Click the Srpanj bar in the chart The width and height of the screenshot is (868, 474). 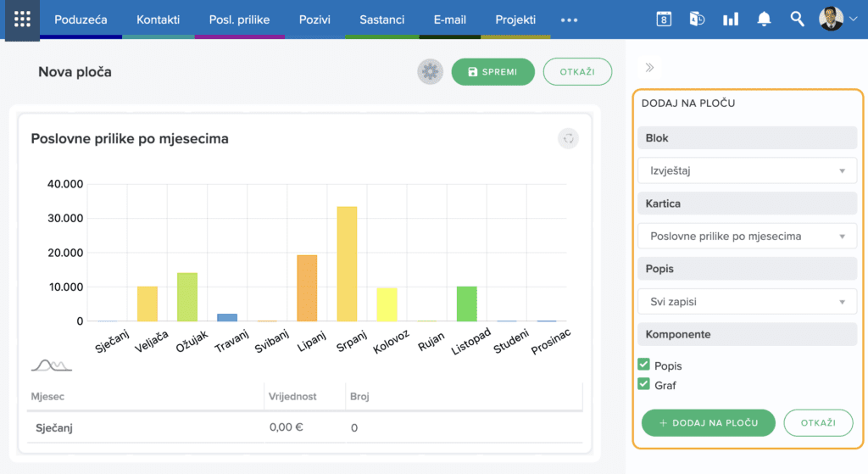pyautogui.click(x=347, y=263)
